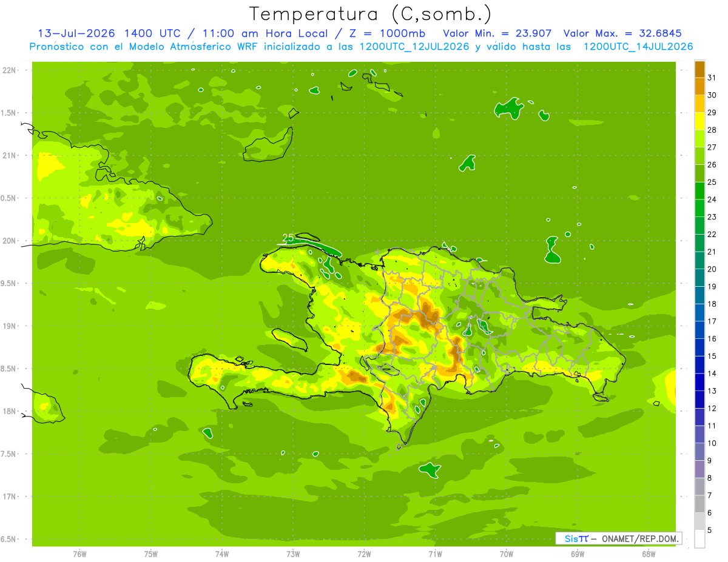
Task: Click the "31" colorbar label
Action: (x=712, y=78)
